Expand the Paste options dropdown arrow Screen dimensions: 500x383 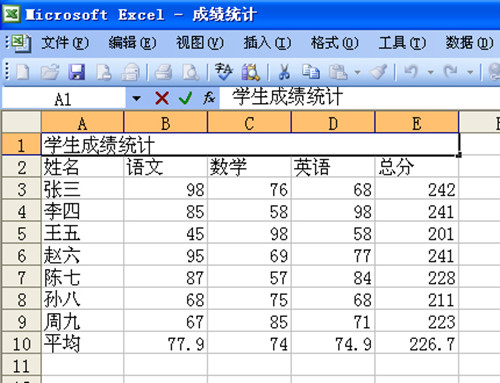pyautogui.click(x=357, y=72)
